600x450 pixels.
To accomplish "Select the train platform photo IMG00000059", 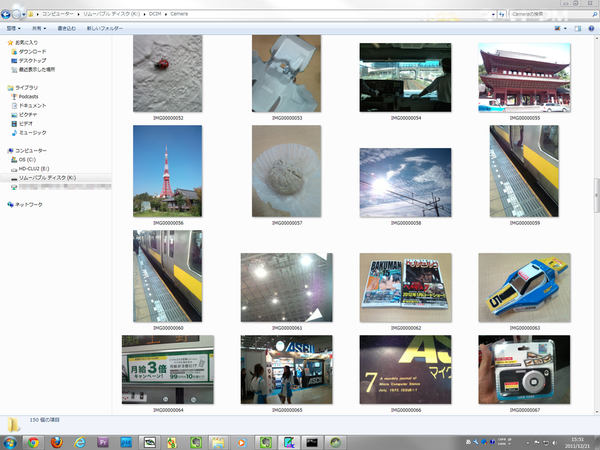I will (524, 171).
